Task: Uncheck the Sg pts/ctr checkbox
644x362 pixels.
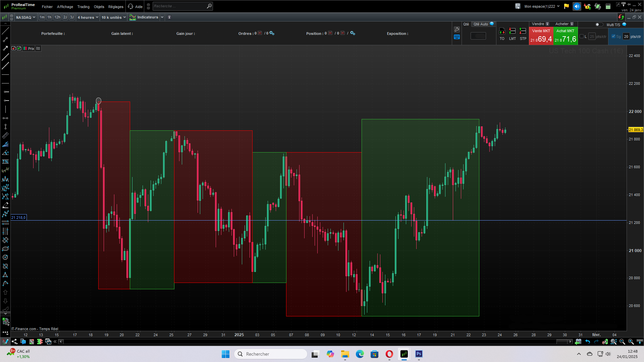Action: pos(613,37)
